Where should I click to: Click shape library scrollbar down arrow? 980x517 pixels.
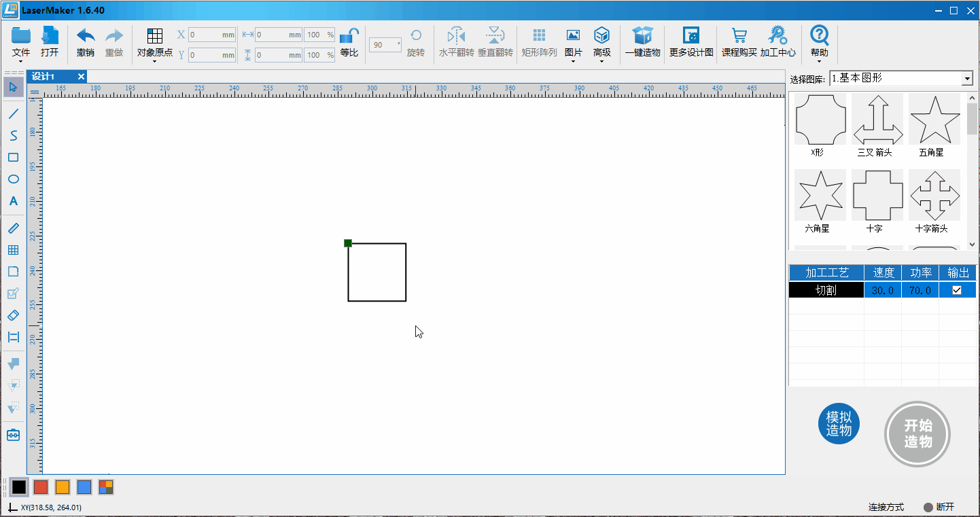(972, 245)
